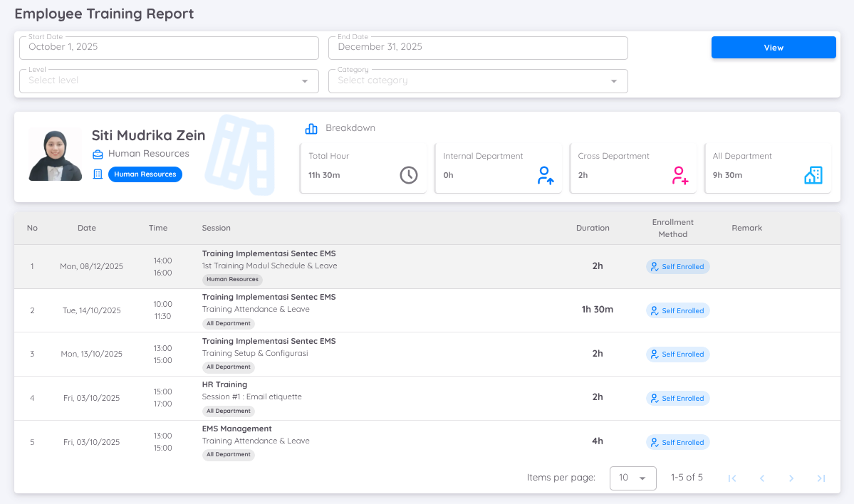The image size is (854, 504).
Task: Click the building icon on All Department card
Action: [x=814, y=174]
